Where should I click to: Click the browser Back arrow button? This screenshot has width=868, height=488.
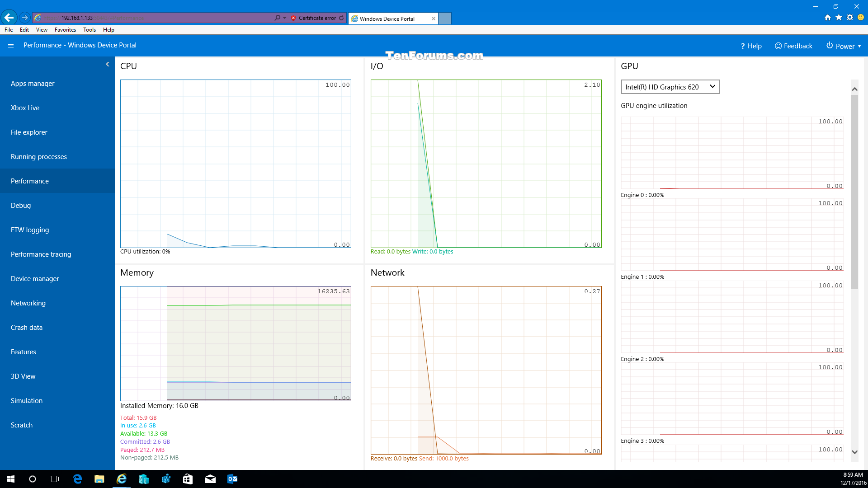pos(9,18)
